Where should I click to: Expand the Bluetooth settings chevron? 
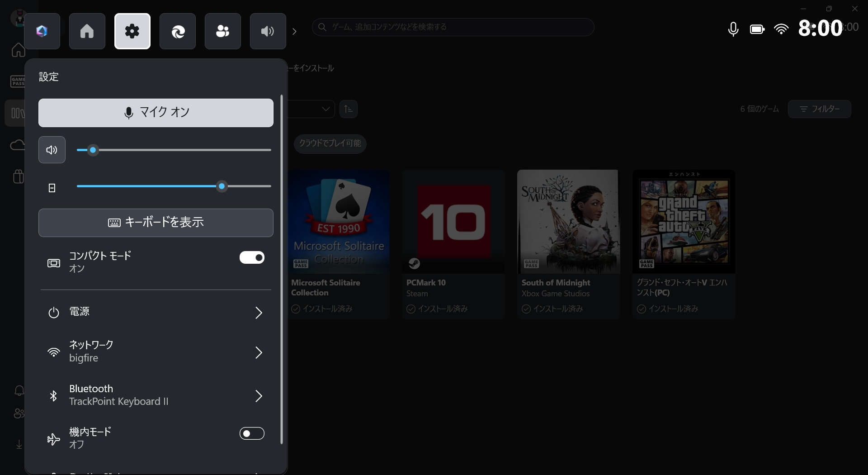coord(259,396)
